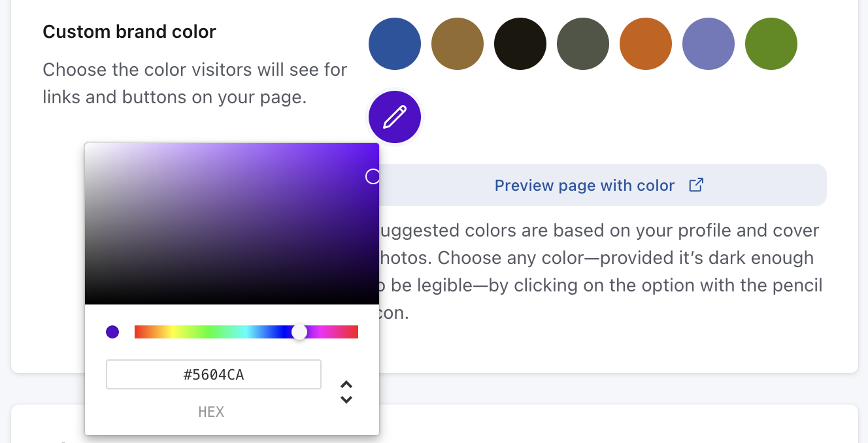Select the blue suggested color swatch
Viewport: 868px width, 443px height.
pos(395,44)
